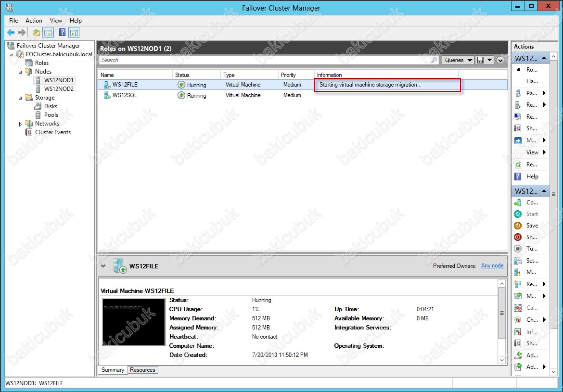The width and height of the screenshot is (563, 392).
Task: Click the details pane scrollbar up arrow
Action: pos(502,284)
